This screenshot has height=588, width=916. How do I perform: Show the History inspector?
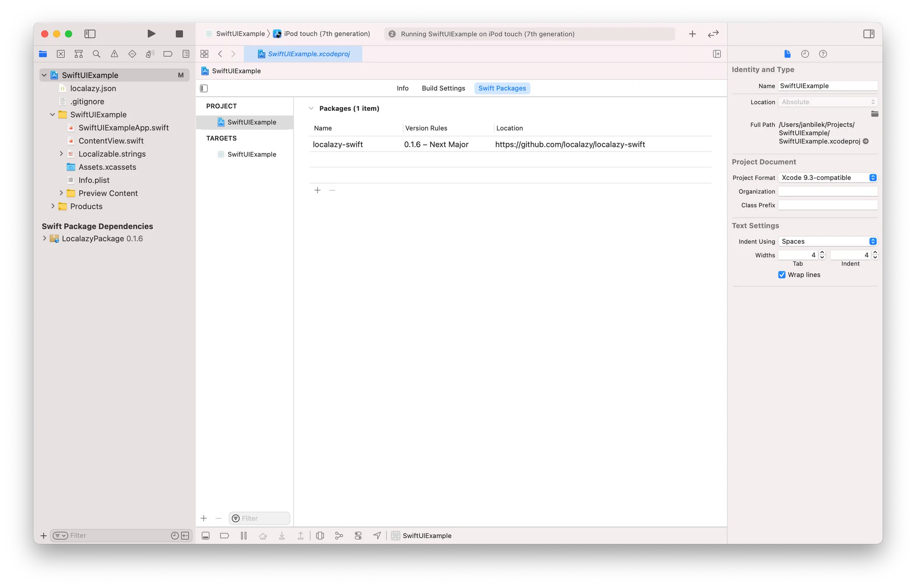[x=805, y=54]
